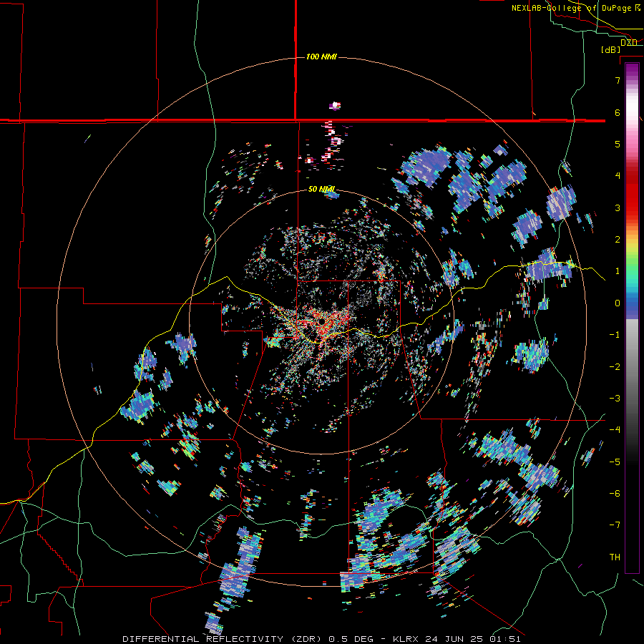
Task: Click the "-6" tick label on scale
Action: point(615,493)
